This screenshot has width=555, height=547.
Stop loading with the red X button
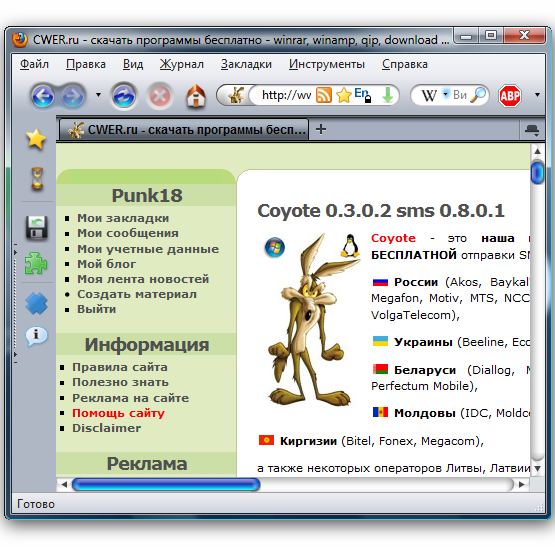160,96
